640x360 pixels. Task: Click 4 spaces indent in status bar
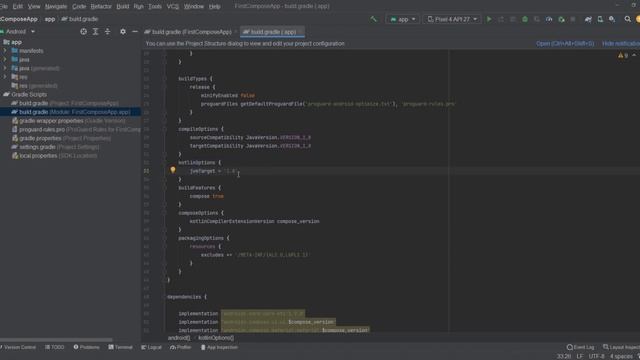pos(621,356)
